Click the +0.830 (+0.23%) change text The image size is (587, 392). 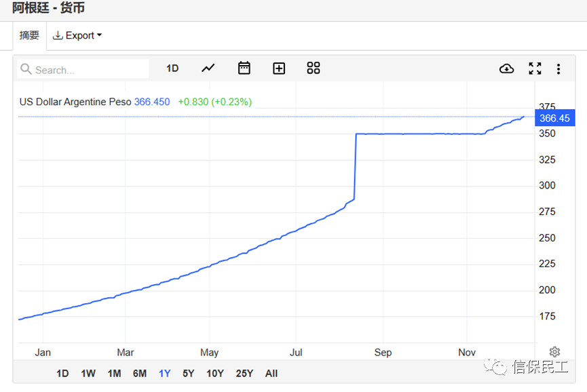point(215,102)
